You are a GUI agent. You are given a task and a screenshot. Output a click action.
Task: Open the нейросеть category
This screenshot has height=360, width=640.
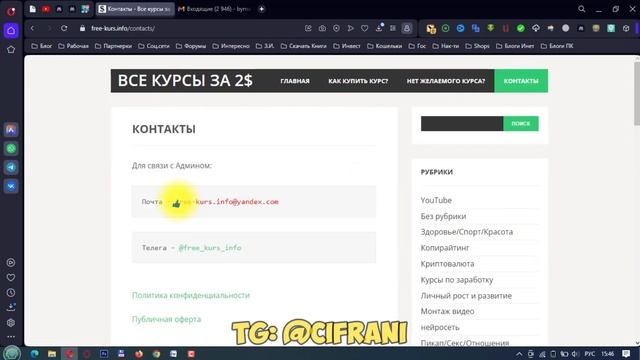pyautogui.click(x=440, y=327)
